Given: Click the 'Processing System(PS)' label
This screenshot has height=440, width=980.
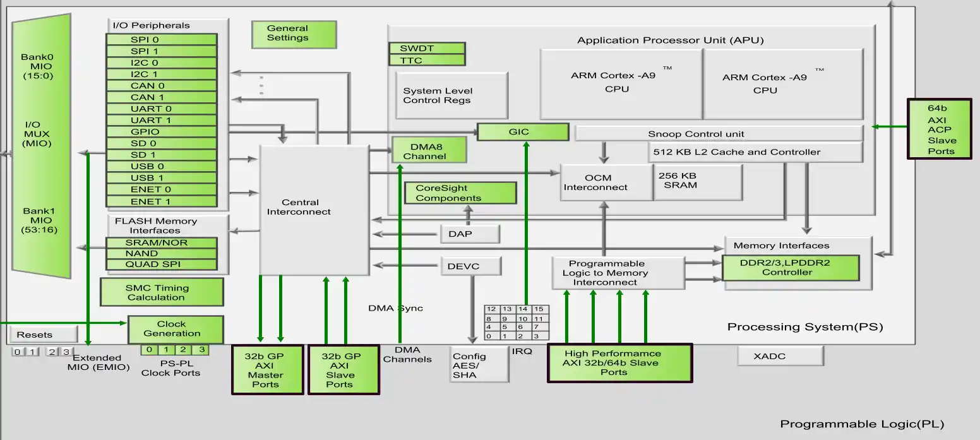Looking at the screenshot, I should pyautogui.click(x=805, y=327).
